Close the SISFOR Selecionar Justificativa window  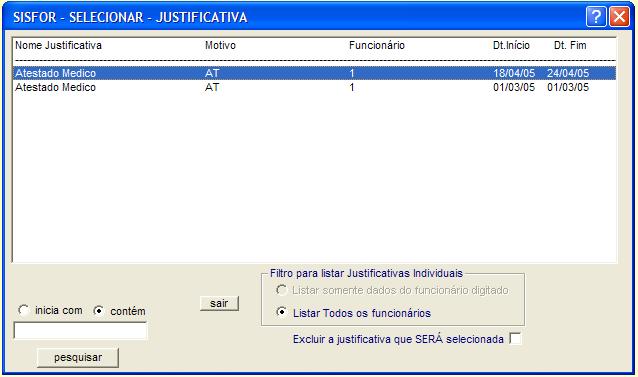coord(619,17)
